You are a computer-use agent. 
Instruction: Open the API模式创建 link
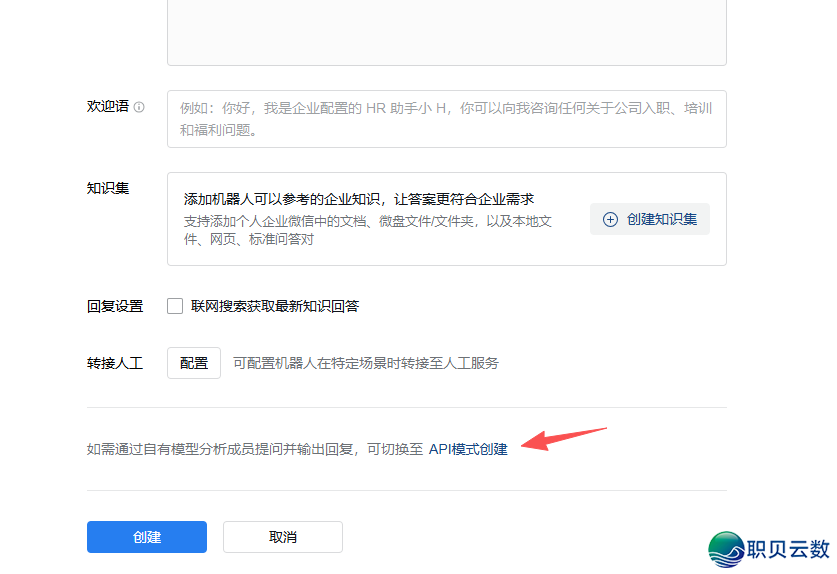(468, 449)
